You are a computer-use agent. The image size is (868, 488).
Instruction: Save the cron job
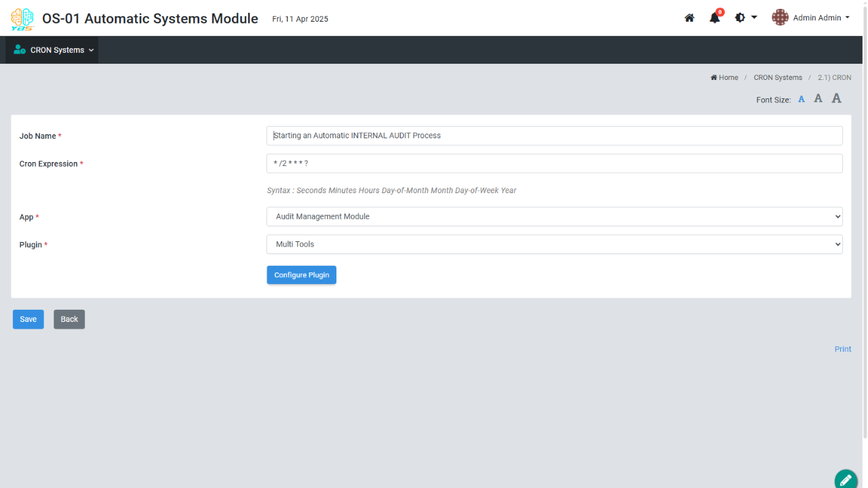point(28,319)
